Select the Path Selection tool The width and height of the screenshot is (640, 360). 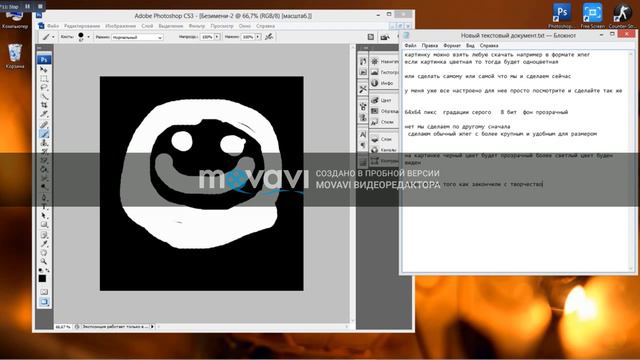tap(44, 216)
